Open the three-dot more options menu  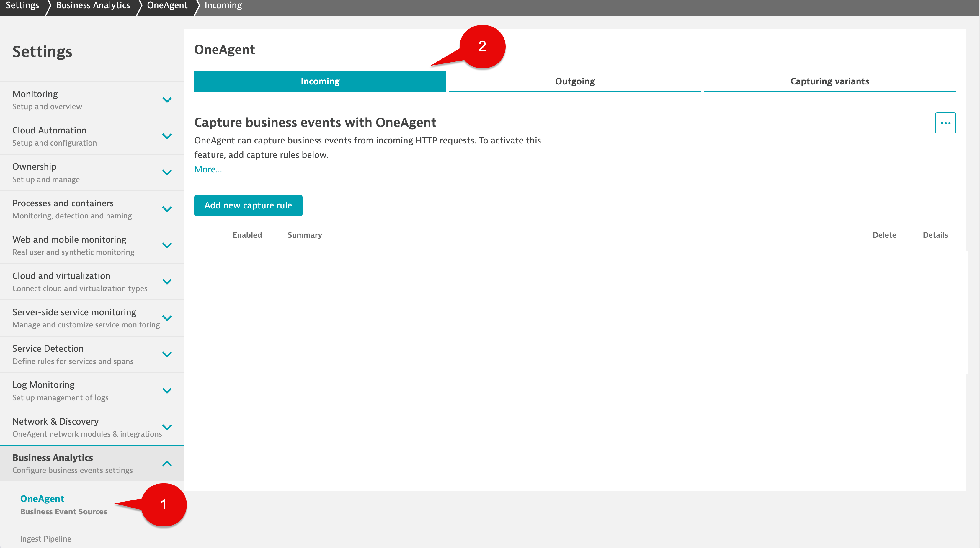[x=945, y=123]
